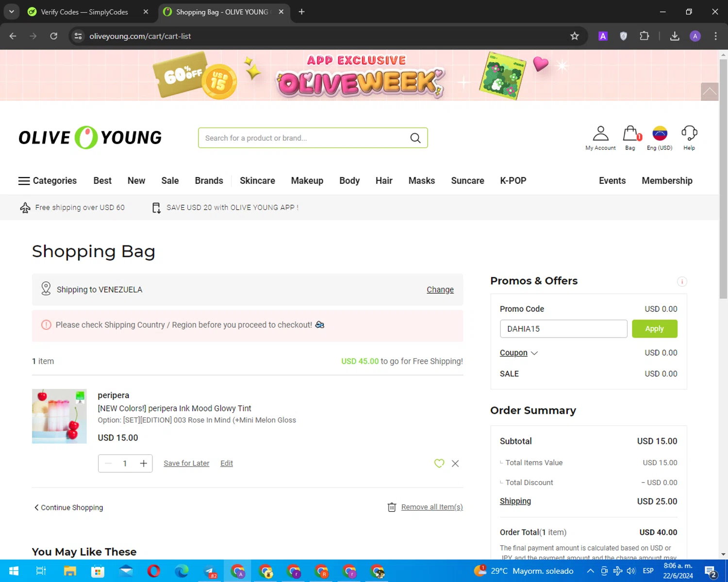The width and height of the screenshot is (728, 582).
Task: Edit the peripera item options
Action: pyautogui.click(x=227, y=463)
